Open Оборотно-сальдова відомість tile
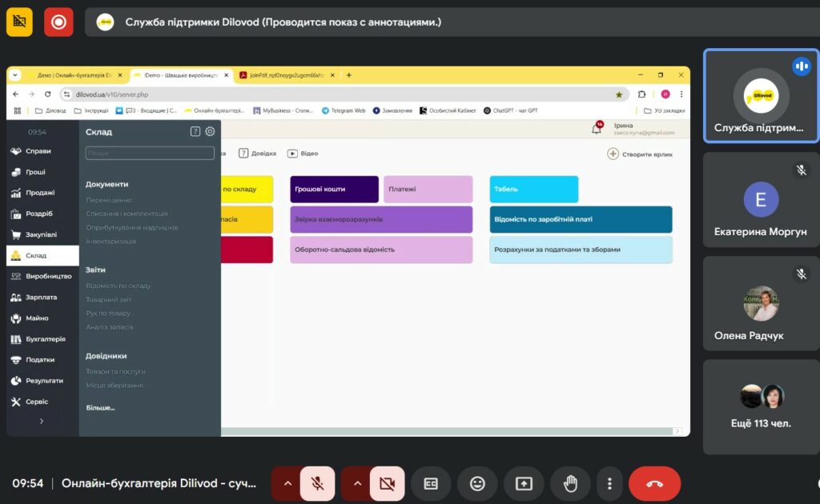 (x=381, y=250)
